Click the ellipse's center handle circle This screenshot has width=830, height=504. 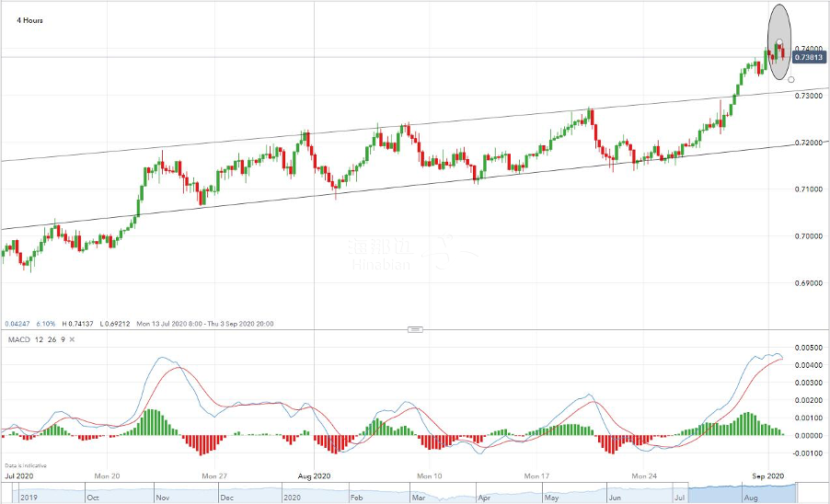[x=779, y=43]
